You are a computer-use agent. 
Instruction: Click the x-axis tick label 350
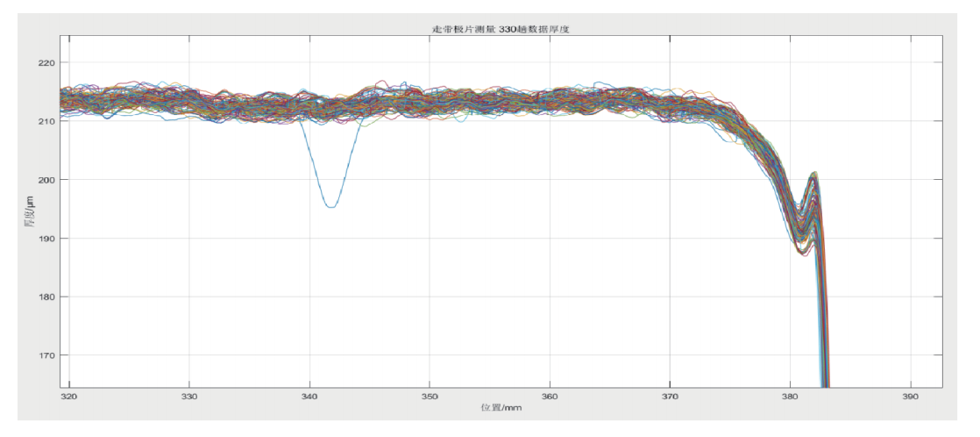click(430, 398)
